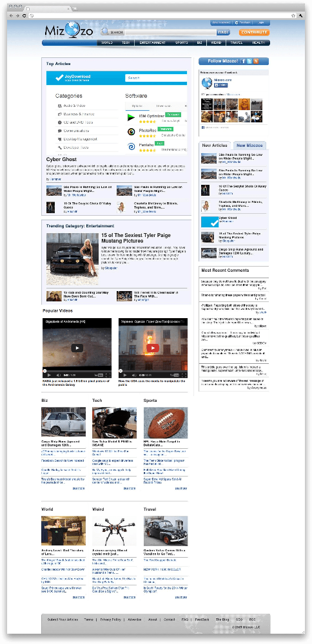Reload the page with the browser refresh icon
The width and height of the screenshot is (312, 644).
click(24, 15)
